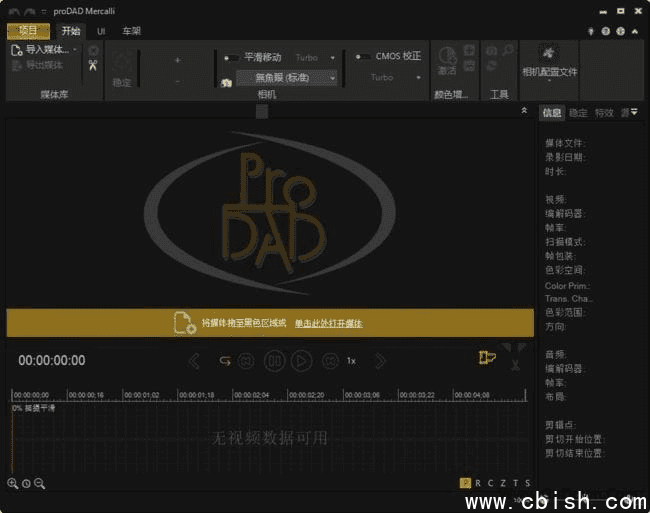Toggle the S graph channel

coord(527,483)
